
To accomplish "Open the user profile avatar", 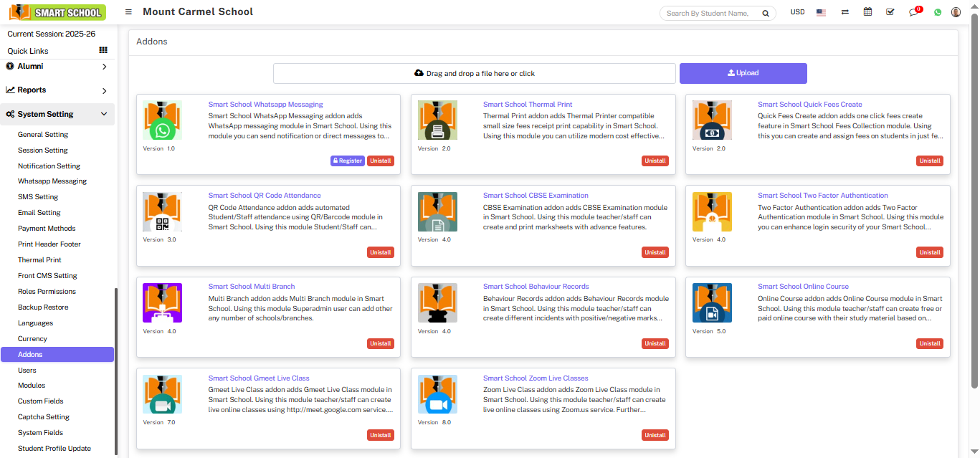I will [956, 12].
